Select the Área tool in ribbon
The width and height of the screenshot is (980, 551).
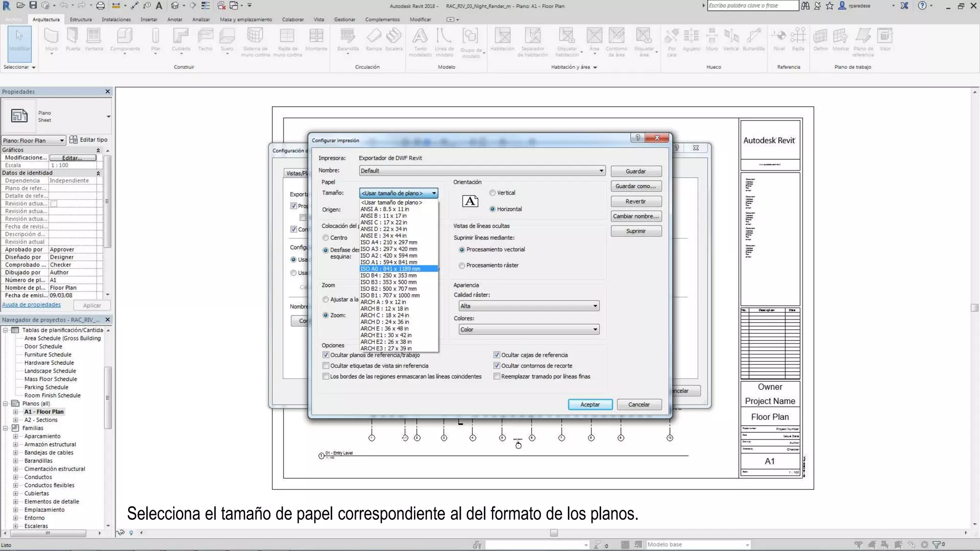coord(594,40)
